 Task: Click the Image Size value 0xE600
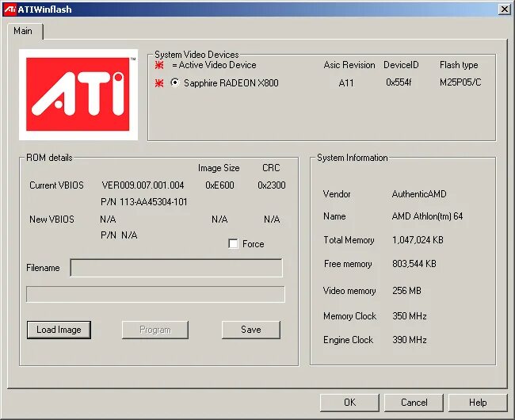coord(219,185)
